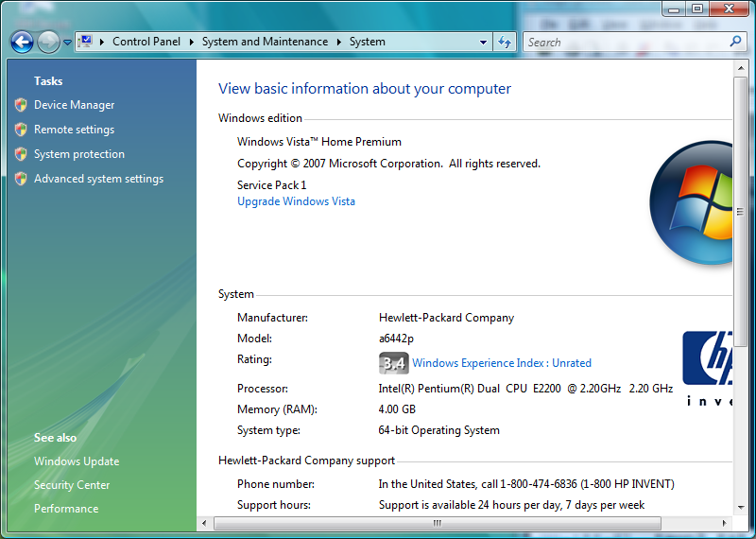Expand the address bar history dropdown
The height and width of the screenshot is (539, 756).
pos(483,42)
